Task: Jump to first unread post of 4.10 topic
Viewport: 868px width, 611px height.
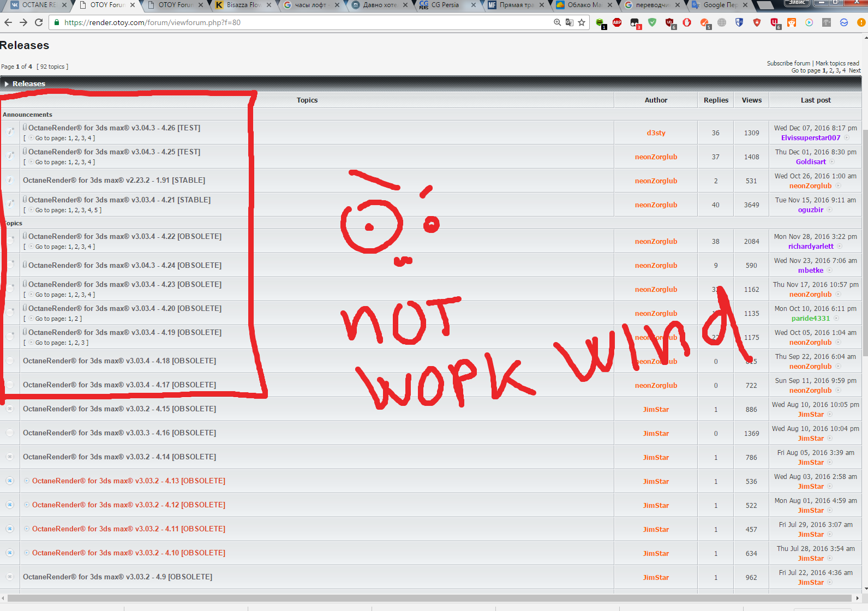Action: 27,553
